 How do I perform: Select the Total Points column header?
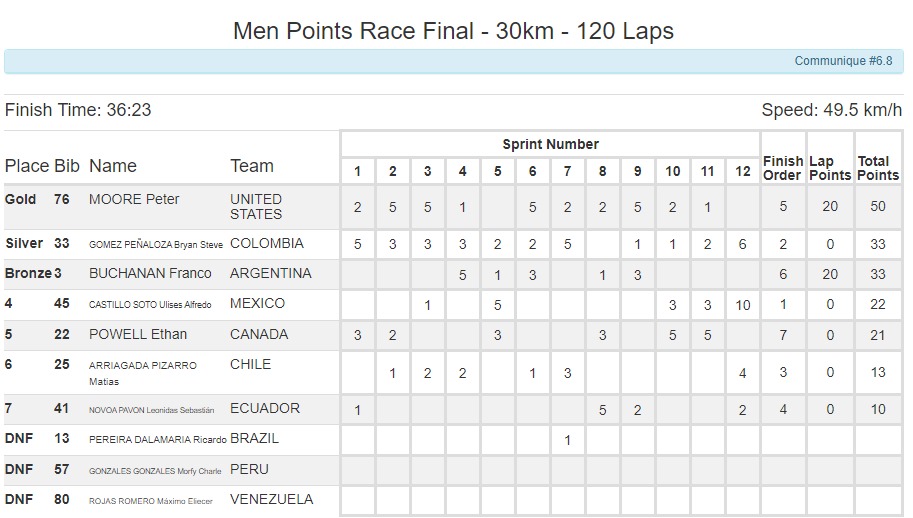point(878,168)
